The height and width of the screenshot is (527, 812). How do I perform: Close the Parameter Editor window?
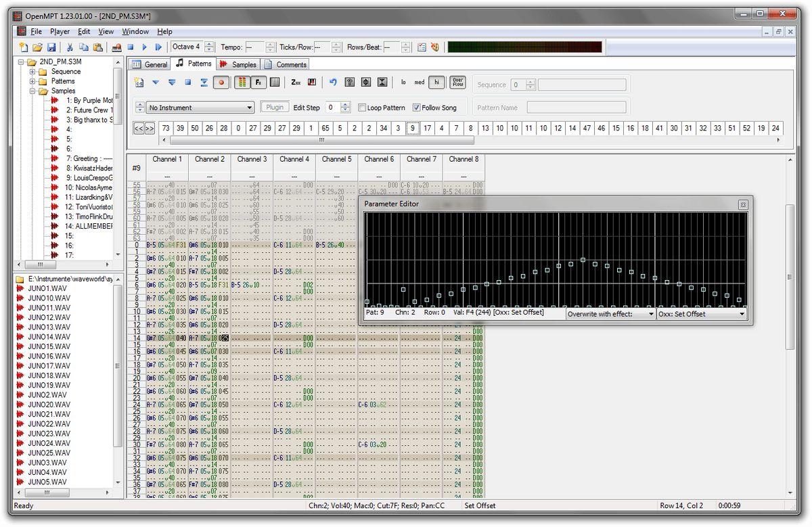tap(742, 204)
